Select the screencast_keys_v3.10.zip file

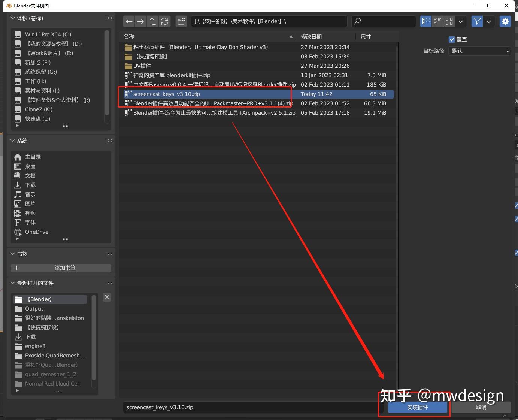pos(167,94)
